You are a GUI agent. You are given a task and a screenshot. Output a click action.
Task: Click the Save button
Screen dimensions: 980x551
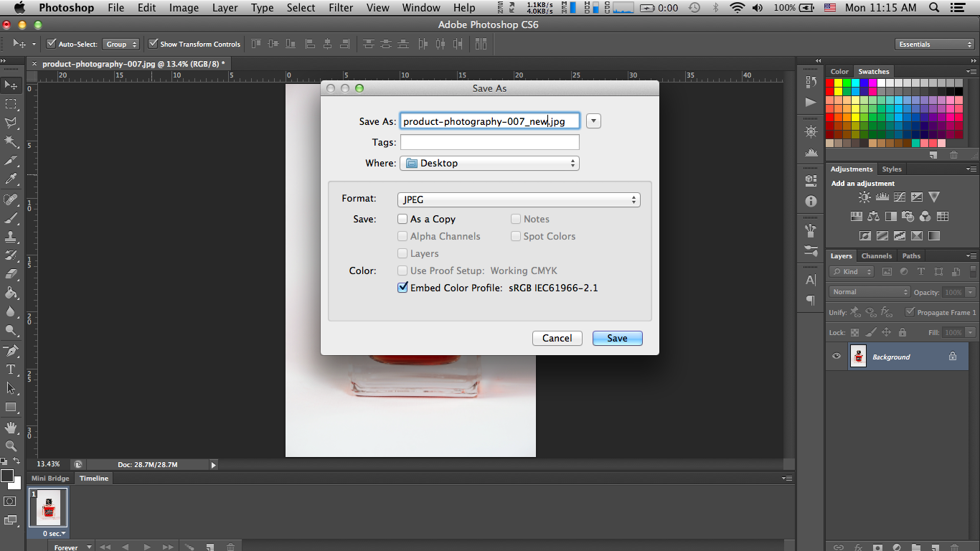click(617, 338)
